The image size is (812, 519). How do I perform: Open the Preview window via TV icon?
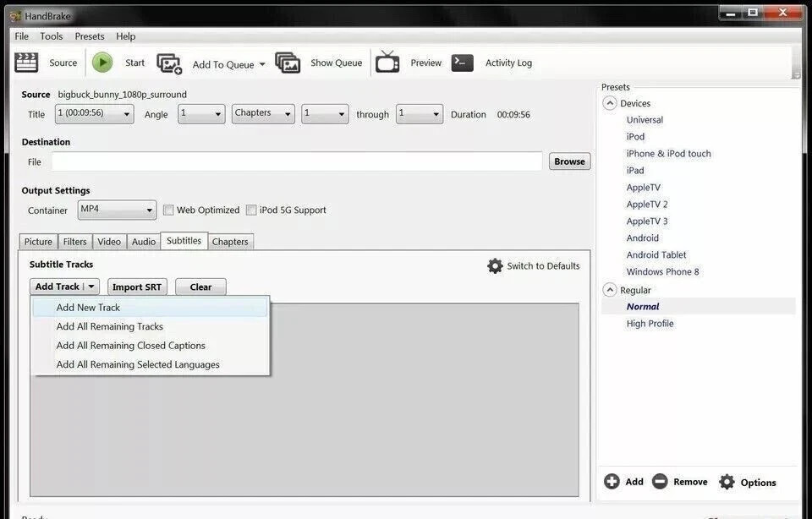pos(387,62)
